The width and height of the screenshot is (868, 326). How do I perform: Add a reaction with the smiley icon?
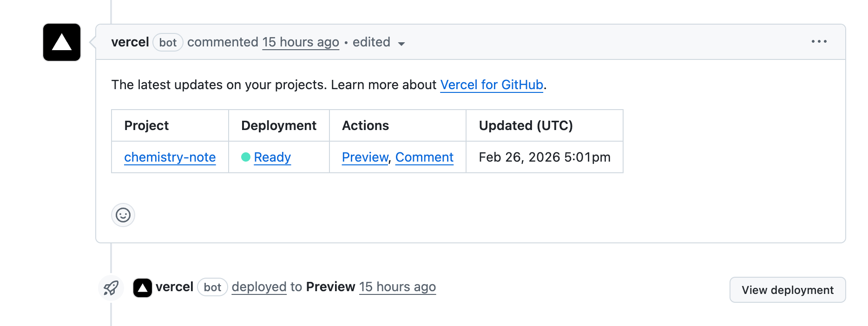(x=123, y=215)
